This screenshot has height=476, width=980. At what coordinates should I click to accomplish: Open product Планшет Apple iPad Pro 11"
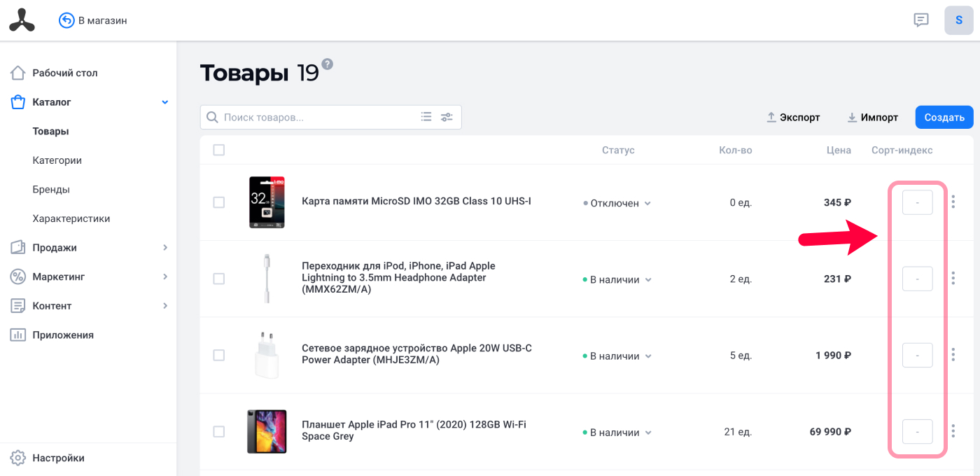(x=414, y=430)
